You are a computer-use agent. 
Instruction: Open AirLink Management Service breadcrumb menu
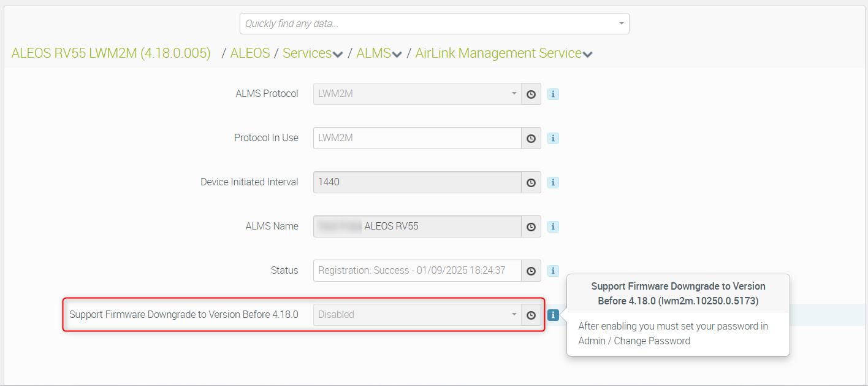coord(587,55)
